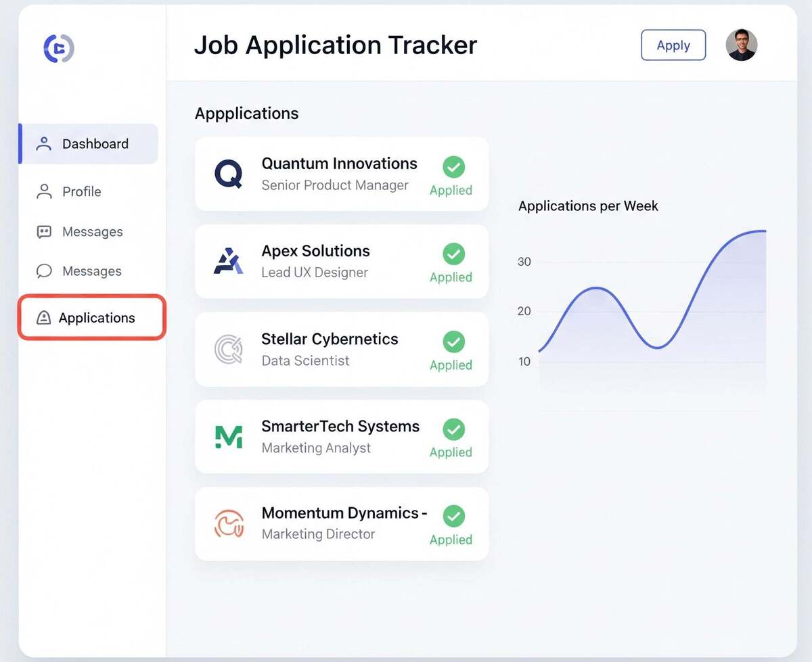The image size is (812, 662).
Task: Open Messages with the speech bubble icon
Action: (x=79, y=271)
